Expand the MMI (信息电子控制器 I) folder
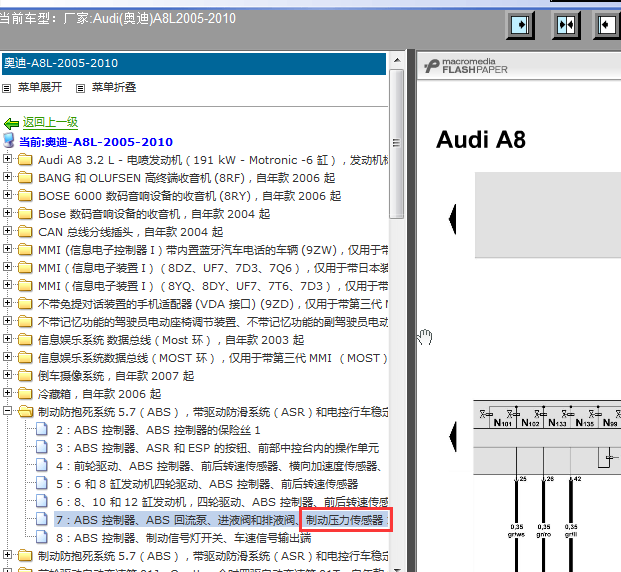The height and width of the screenshot is (572, 621). [7, 249]
